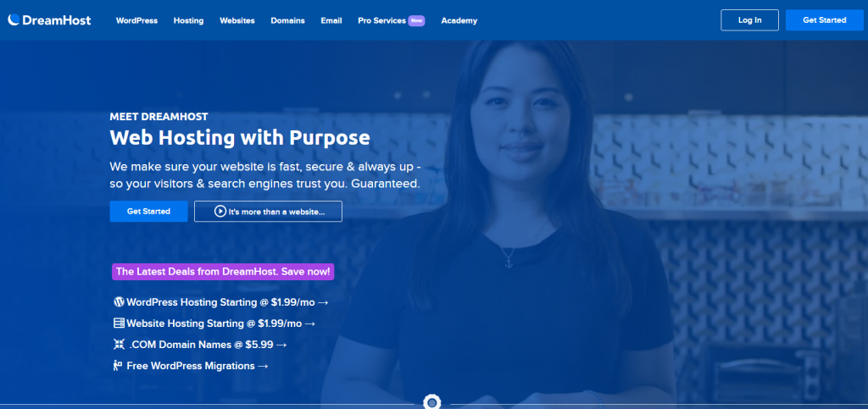Click the play icon in the video button

(x=220, y=211)
